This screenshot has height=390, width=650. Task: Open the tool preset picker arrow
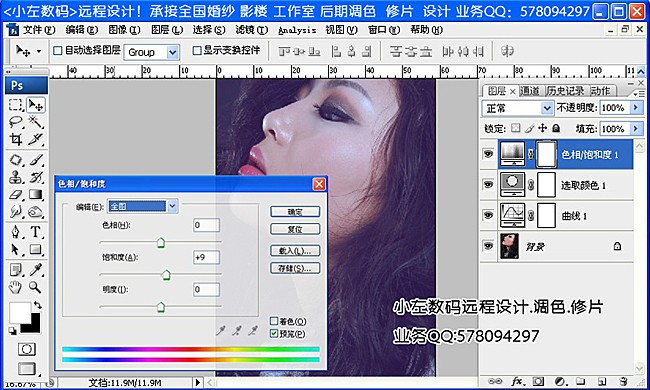(39, 51)
